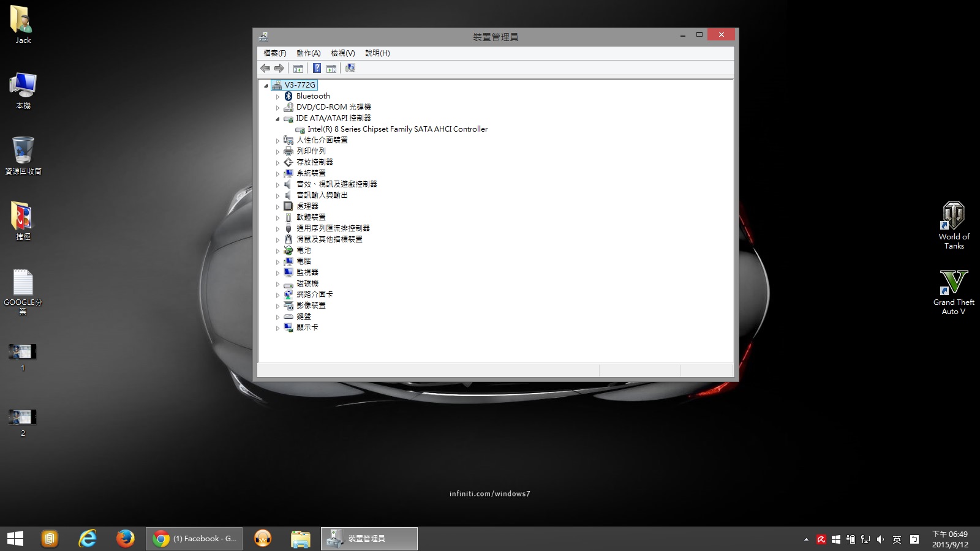This screenshot has height=551, width=980.
Task: Open the Jack folder on desktop
Action: tap(23, 25)
